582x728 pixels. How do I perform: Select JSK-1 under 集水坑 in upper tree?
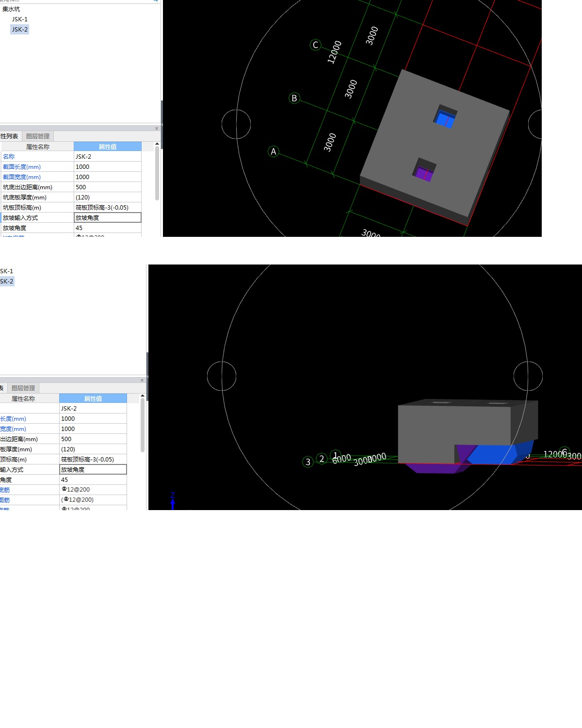coord(20,19)
